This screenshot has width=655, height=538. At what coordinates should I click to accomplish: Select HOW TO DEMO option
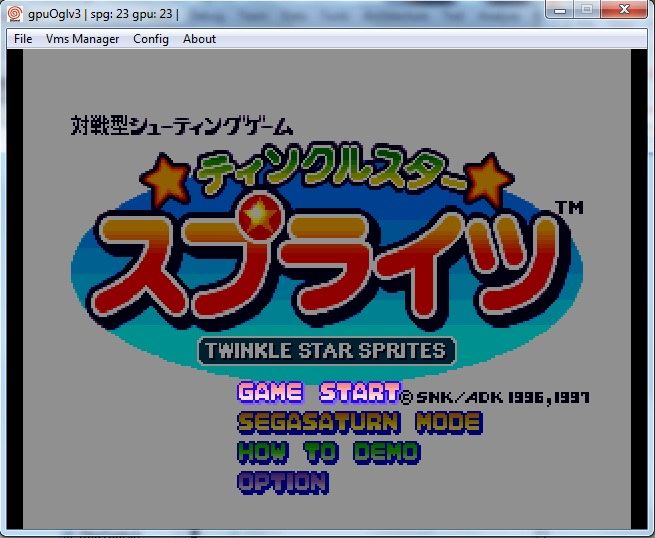(328, 452)
